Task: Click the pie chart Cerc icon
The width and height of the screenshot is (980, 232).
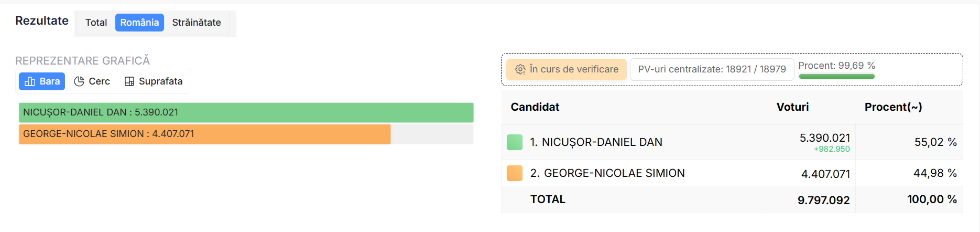Action: click(x=79, y=81)
